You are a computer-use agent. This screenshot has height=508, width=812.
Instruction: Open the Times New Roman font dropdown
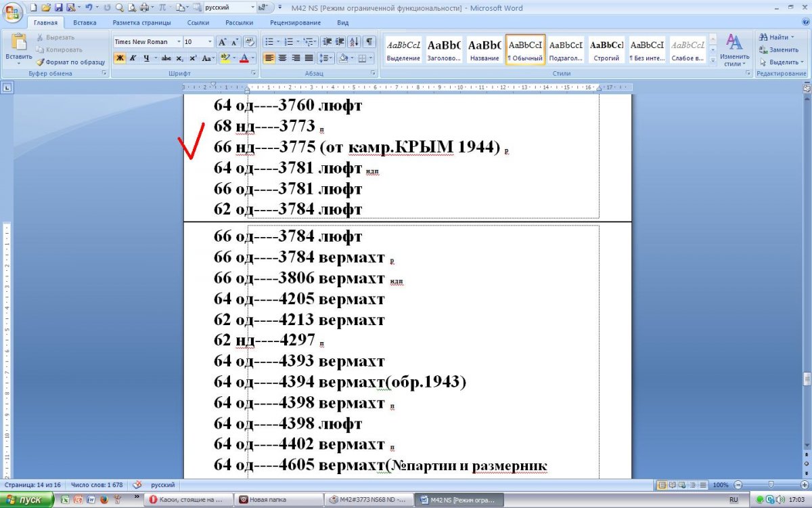[179, 41]
